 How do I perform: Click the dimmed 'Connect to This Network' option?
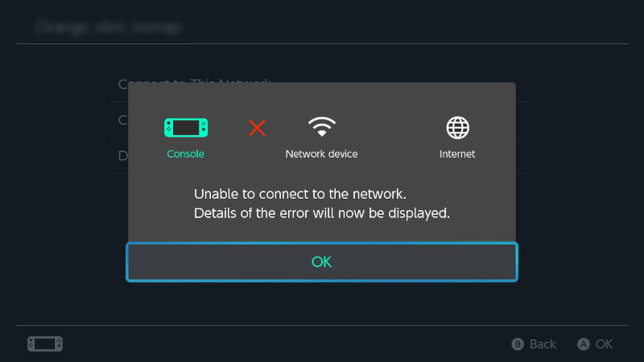322,84
